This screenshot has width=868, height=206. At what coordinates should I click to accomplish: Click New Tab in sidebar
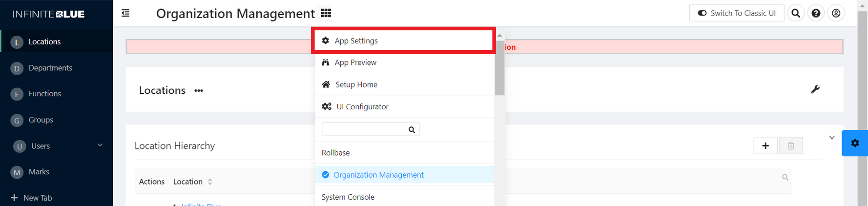[37, 198]
